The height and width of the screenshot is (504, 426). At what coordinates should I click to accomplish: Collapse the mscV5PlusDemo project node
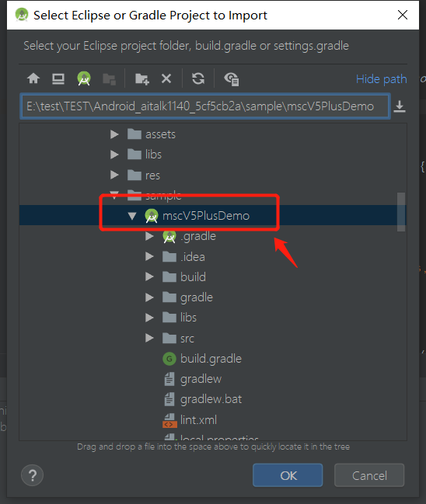(132, 216)
